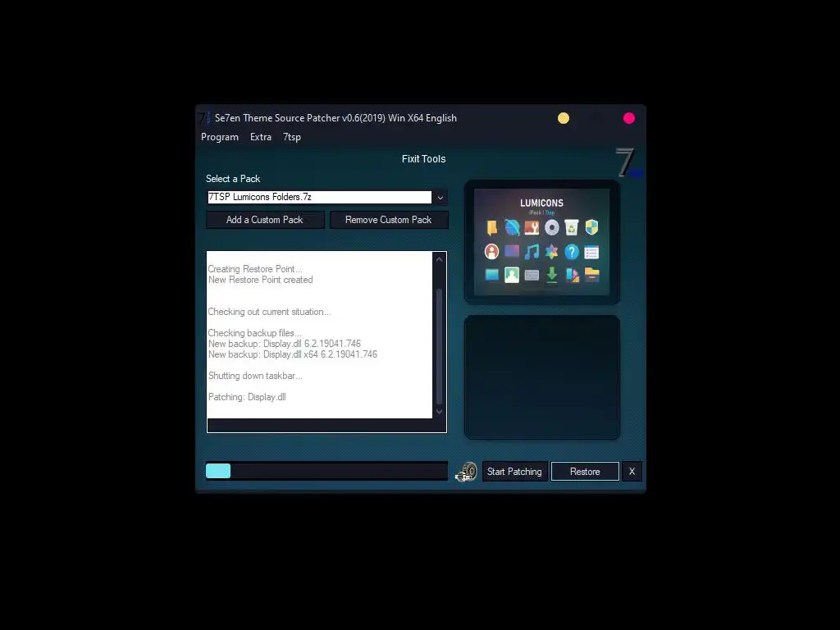The image size is (840, 630).
Task: Click the X button beside Restore
Action: (x=632, y=472)
